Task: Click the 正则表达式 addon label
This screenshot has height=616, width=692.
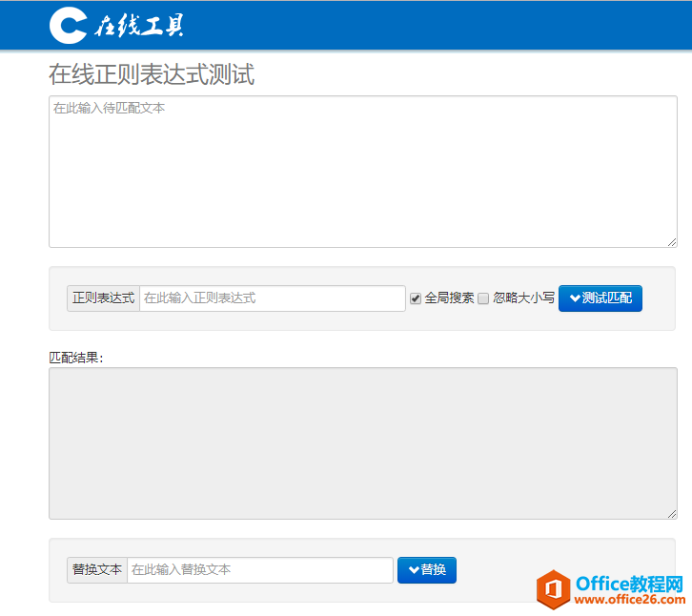Action: point(103,298)
